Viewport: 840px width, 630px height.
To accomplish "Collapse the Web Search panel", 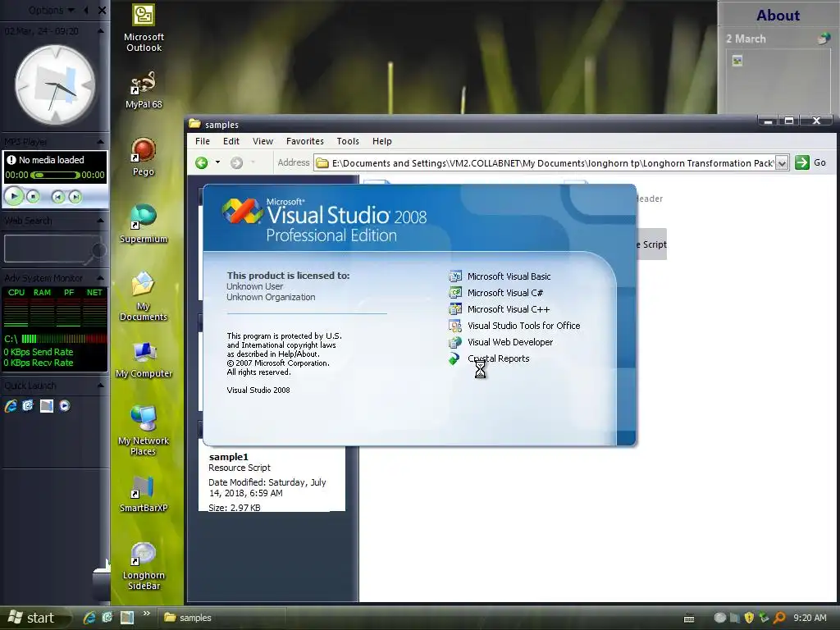I will point(100,220).
